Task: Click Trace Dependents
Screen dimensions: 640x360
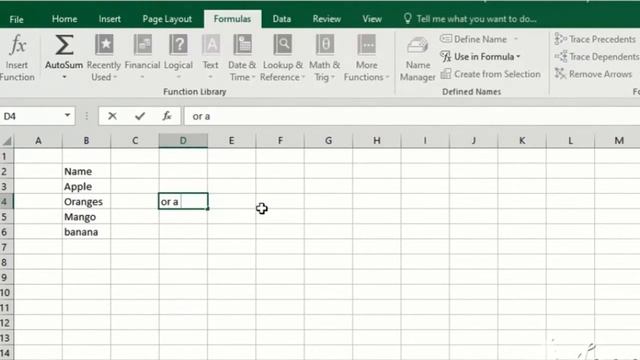Action: (597, 57)
